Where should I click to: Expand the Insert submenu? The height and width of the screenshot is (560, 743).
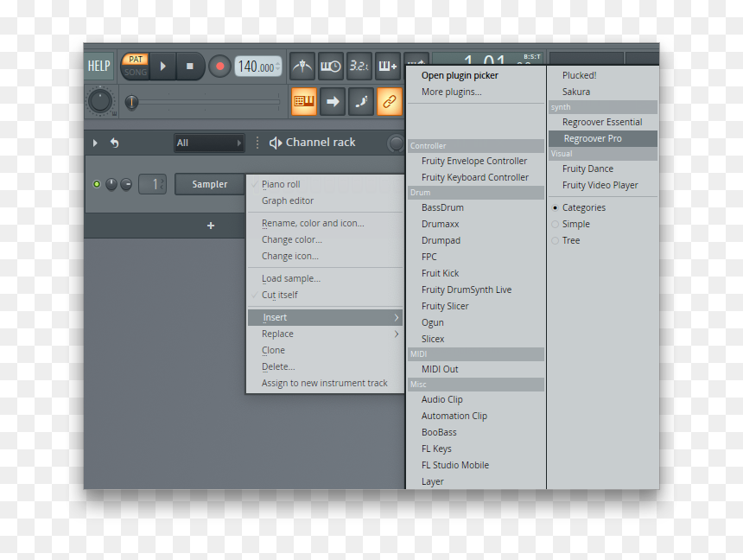click(x=325, y=317)
